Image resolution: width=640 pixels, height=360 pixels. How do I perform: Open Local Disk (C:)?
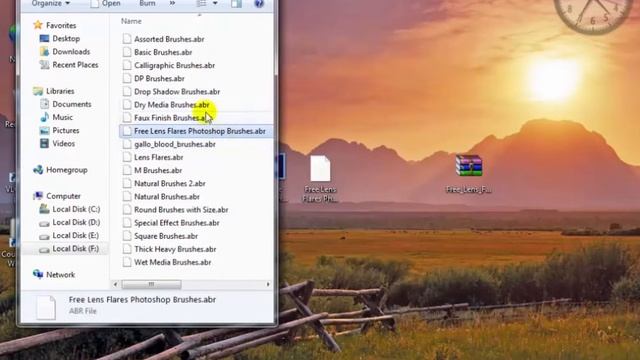pos(69,209)
